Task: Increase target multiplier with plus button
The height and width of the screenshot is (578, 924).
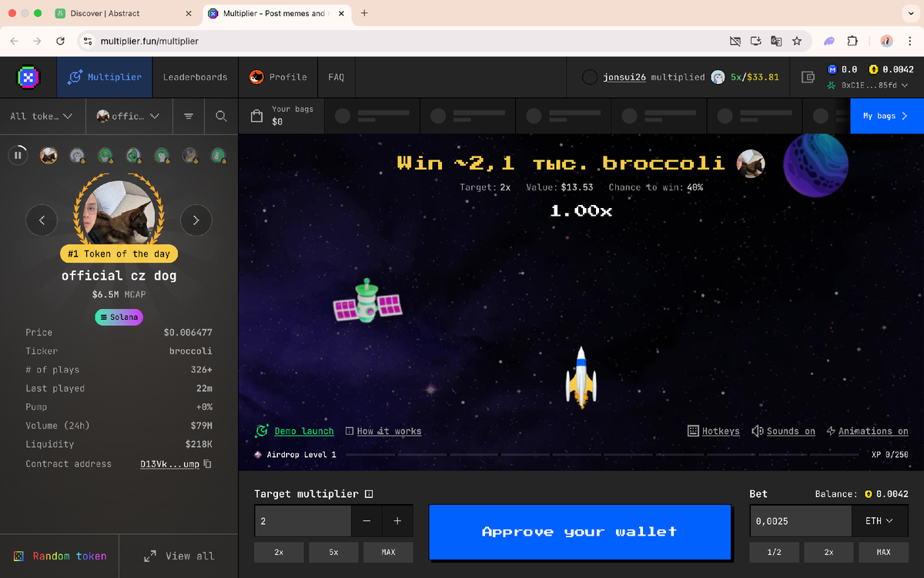Action: pyautogui.click(x=397, y=521)
